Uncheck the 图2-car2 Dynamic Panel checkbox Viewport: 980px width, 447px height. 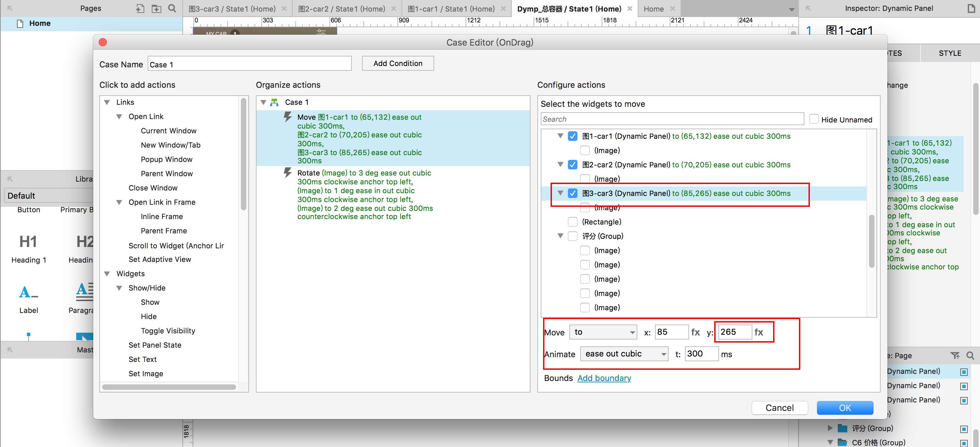coord(572,165)
